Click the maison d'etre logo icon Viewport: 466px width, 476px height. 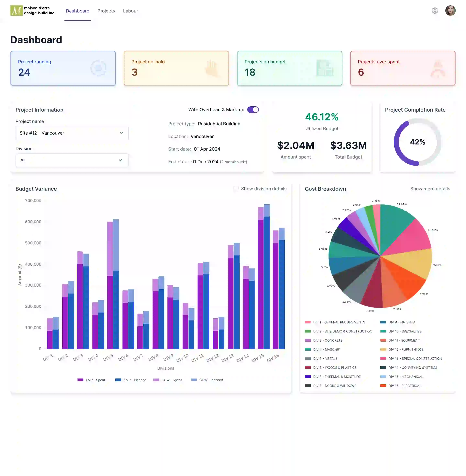(16, 11)
